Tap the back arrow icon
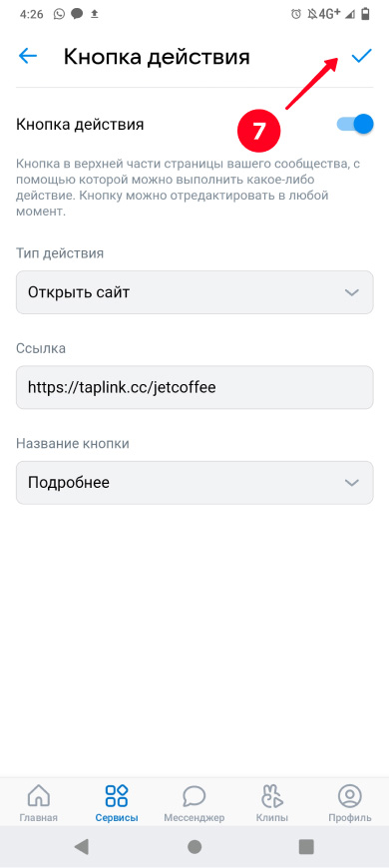Viewport: 389px width, 868px height. pos(28,56)
